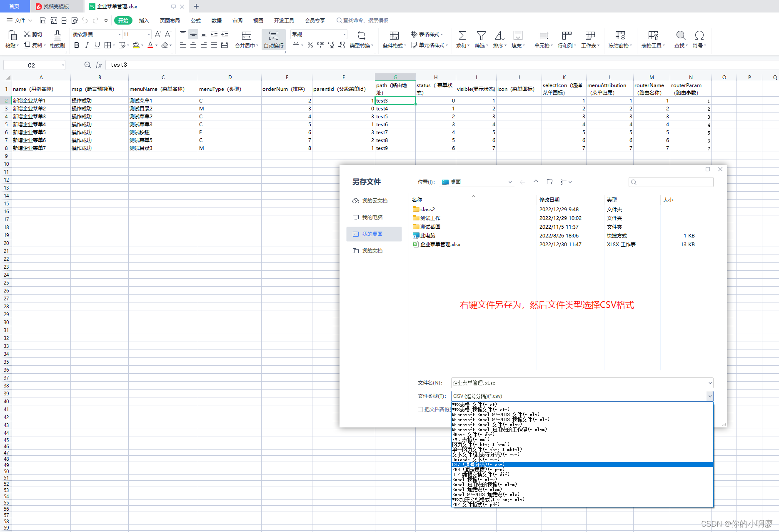Click the Save icon in the quick toolbar
779x532 pixels.
click(43, 20)
